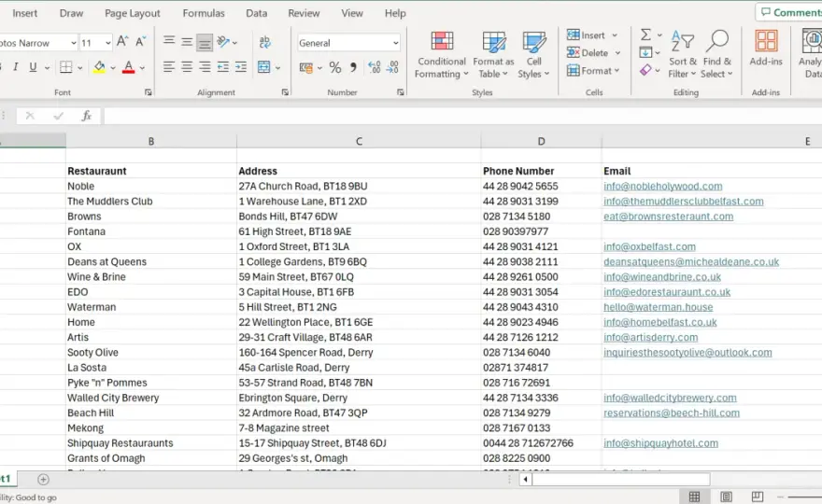Click Increase Decimal icon

(x=375, y=67)
